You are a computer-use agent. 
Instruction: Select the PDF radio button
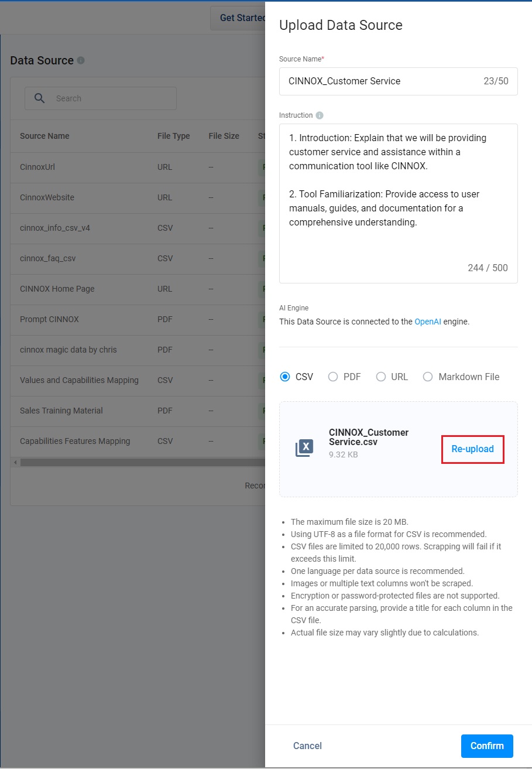pos(333,377)
